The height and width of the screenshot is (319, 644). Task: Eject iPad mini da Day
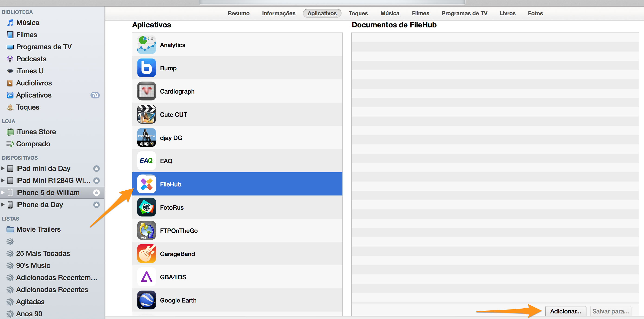(97, 168)
